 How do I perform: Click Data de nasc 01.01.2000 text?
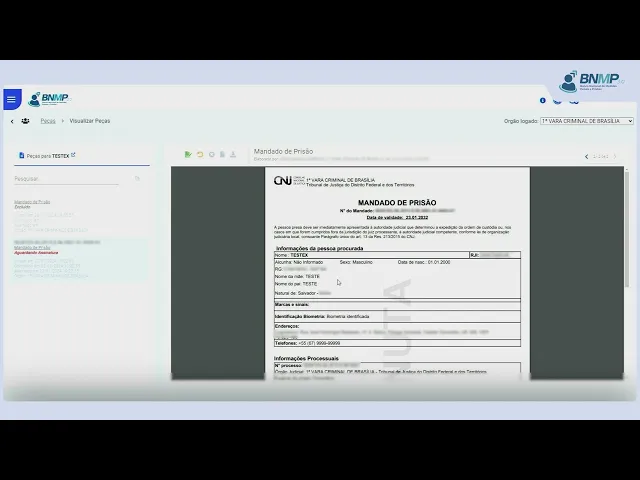click(424, 262)
